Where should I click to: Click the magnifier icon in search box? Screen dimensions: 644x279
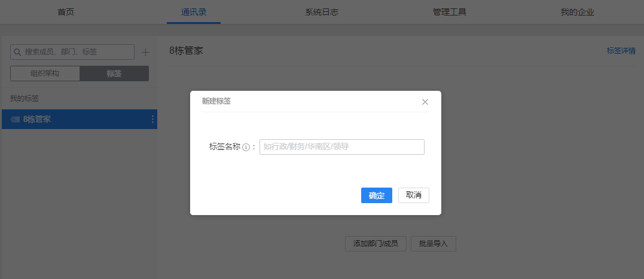[18, 53]
